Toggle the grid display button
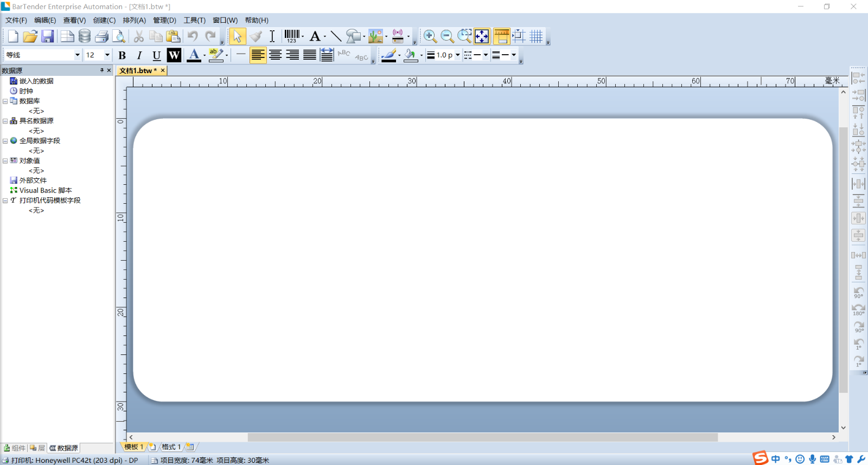This screenshot has width=868, height=465. [x=536, y=36]
